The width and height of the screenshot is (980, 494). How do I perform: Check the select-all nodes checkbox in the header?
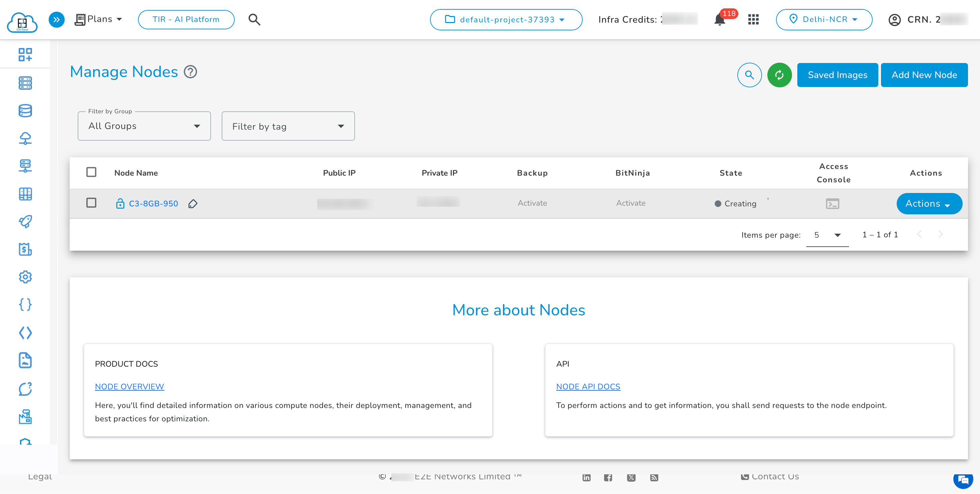point(91,172)
